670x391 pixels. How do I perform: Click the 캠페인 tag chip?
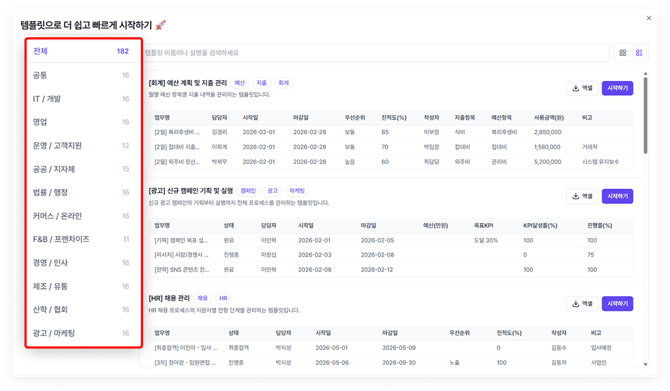tap(248, 191)
